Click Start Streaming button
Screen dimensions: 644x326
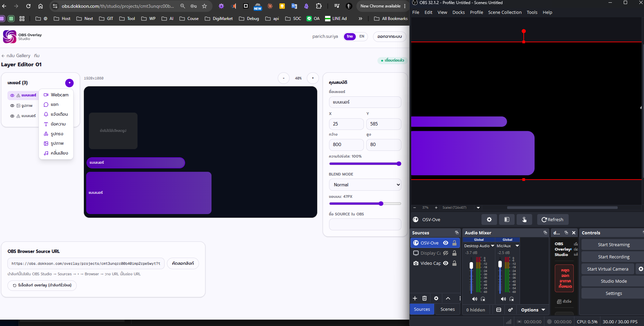pyautogui.click(x=613, y=245)
